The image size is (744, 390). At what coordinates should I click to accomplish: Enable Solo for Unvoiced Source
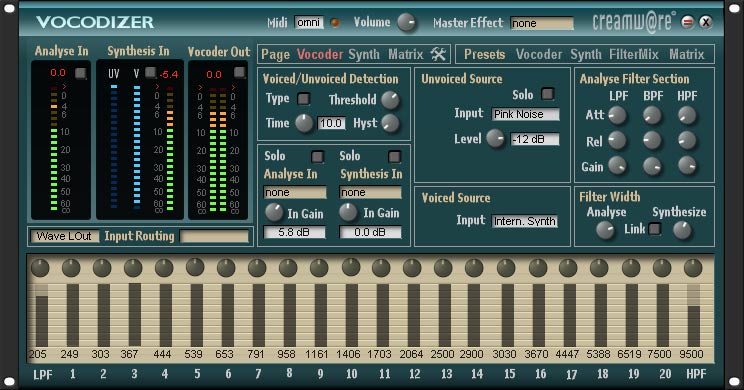548,94
